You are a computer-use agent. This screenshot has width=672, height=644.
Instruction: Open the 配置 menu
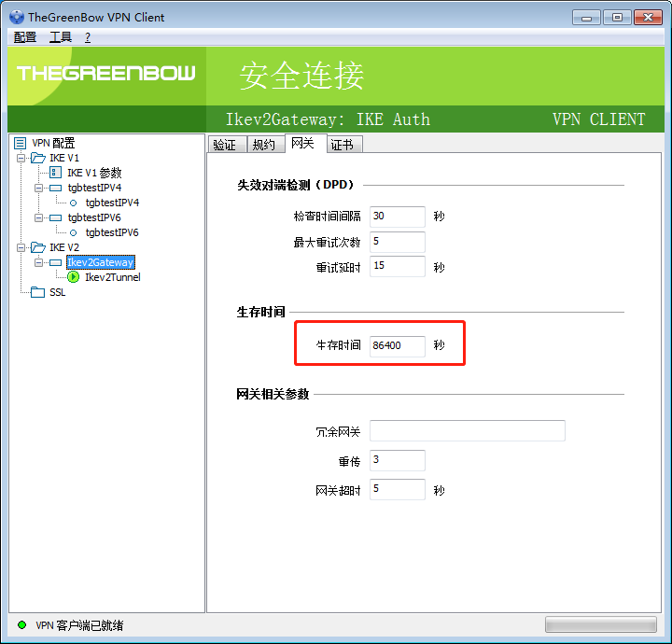pyautogui.click(x=25, y=37)
